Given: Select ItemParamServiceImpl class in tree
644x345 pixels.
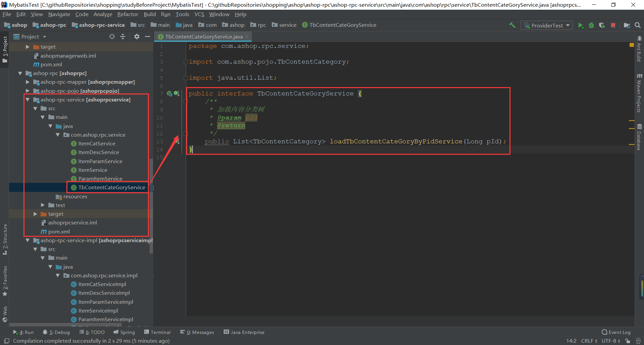Looking at the screenshot, I should 106,302.
